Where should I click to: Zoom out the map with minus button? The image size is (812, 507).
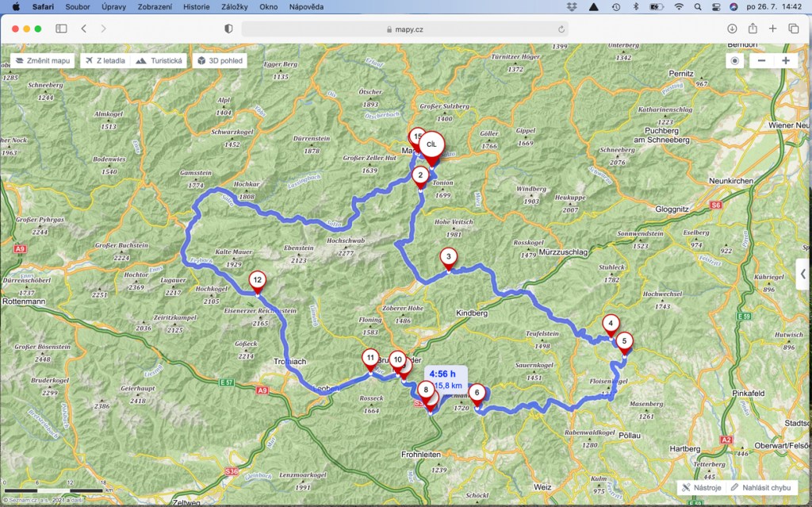click(761, 61)
